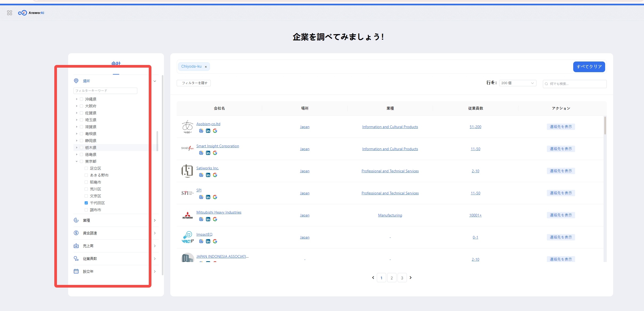Open Smart Insight Corporation Google icon

215,153
